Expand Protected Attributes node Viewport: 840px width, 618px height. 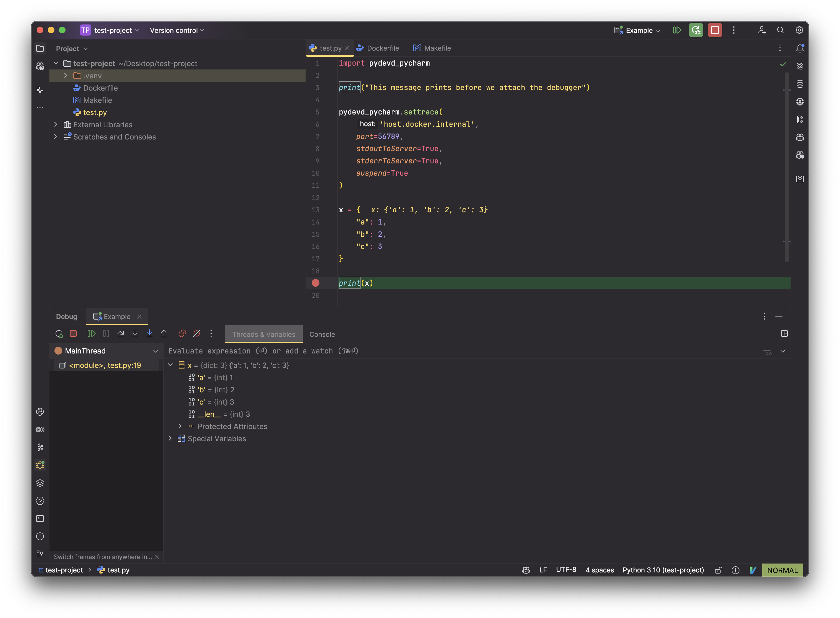(x=180, y=426)
